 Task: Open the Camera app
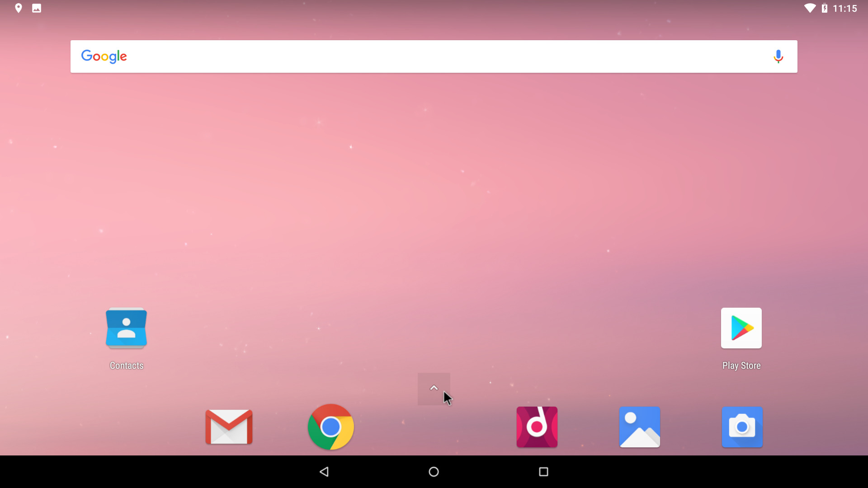tap(741, 427)
